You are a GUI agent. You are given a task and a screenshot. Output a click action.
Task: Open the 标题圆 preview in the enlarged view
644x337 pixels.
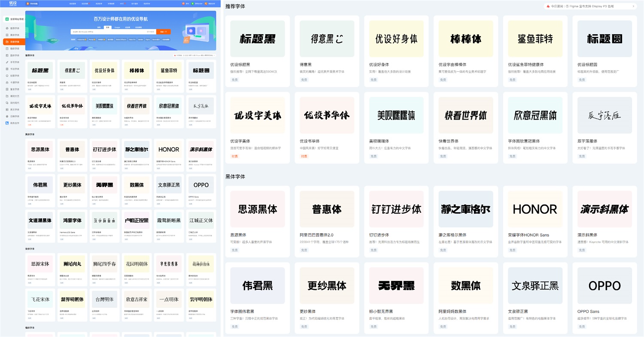click(605, 39)
